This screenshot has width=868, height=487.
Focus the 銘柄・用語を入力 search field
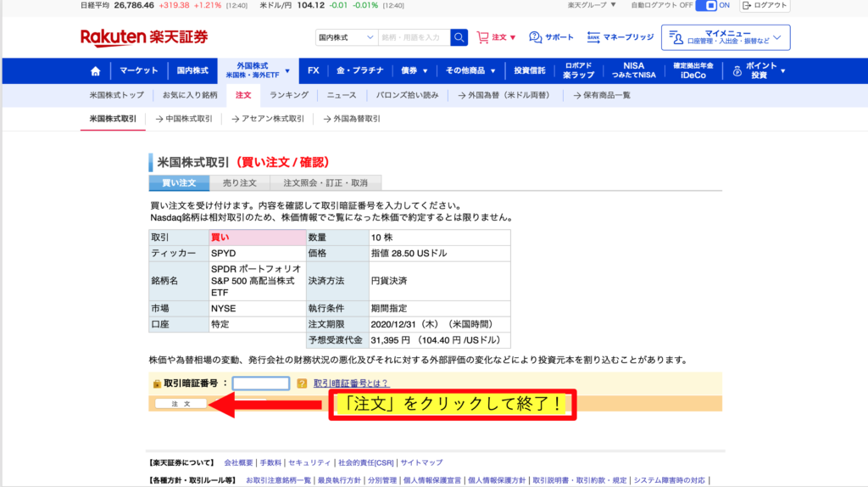(x=414, y=37)
